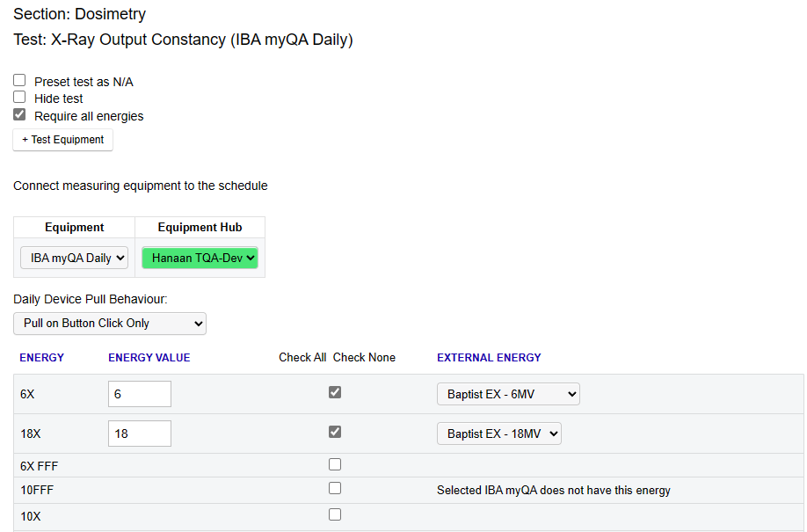The height and width of the screenshot is (532, 807).
Task: Click the ENERGY VALUE column header
Action: [149, 357]
